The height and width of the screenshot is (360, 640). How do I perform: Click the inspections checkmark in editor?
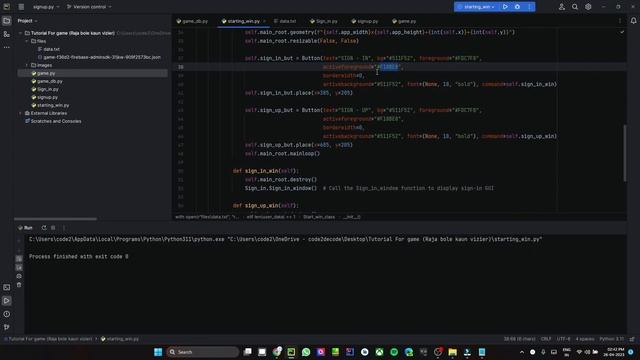[x=622, y=32]
